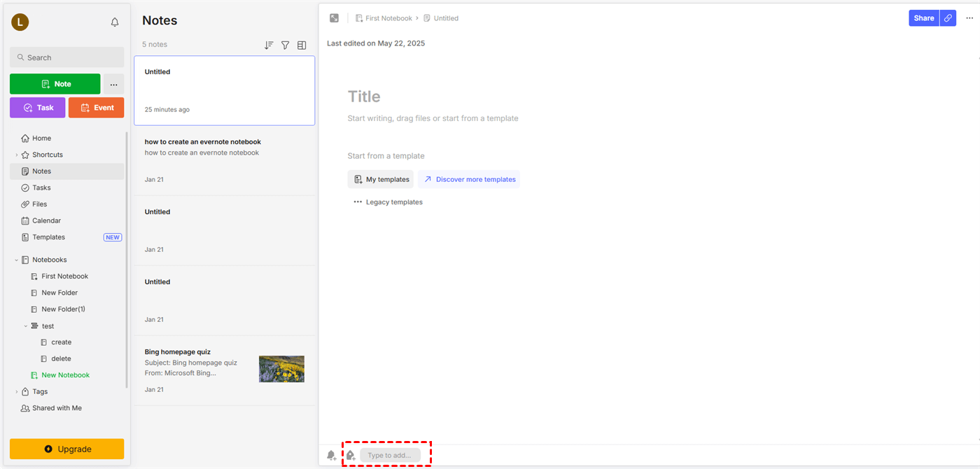Image resolution: width=980 pixels, height=469 pixels.
Task: Collapse the Notebooks tree
Action: pos(16,260)
